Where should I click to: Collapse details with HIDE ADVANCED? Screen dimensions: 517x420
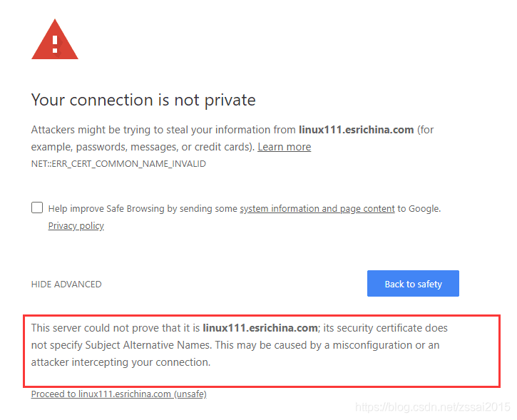click(x=66, y=285)
